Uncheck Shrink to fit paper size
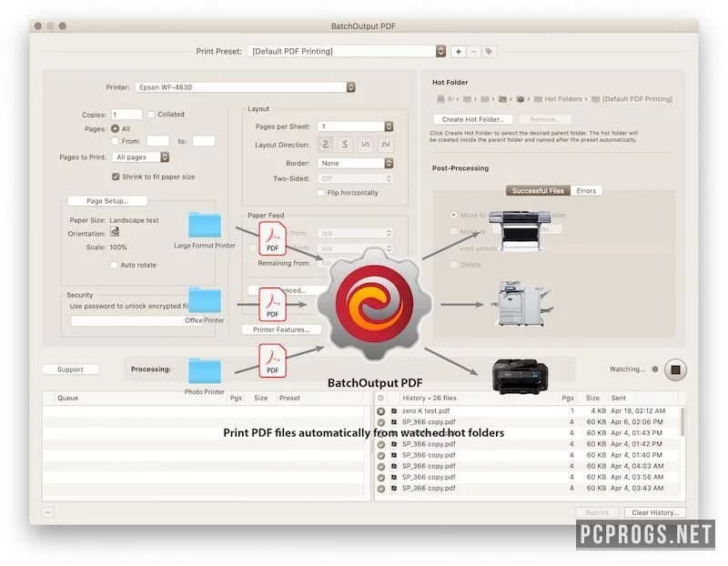The height and width of the screenshot is (566, 728). [116, 177]
